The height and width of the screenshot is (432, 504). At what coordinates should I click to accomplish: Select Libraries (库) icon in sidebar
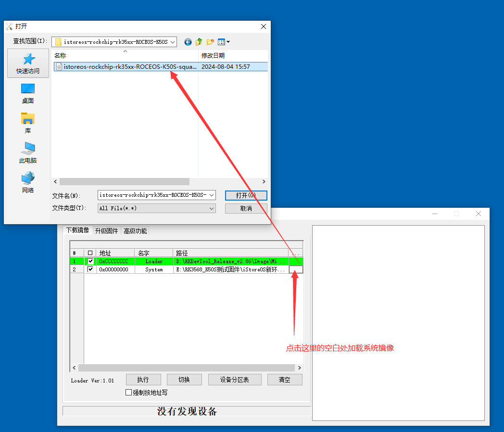pyautogui.click(x=28, y=123)
